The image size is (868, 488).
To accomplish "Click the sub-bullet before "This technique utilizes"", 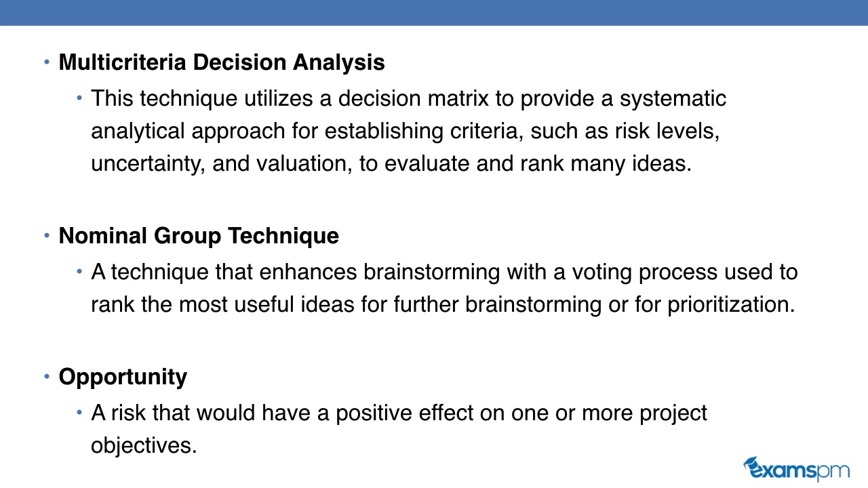I will [x=79, y=98].
